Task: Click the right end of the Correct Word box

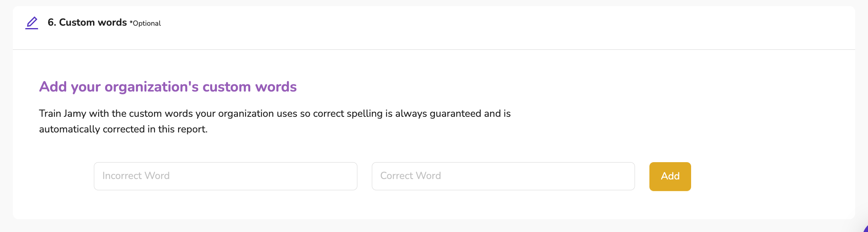Action: (x=623, y=176)
